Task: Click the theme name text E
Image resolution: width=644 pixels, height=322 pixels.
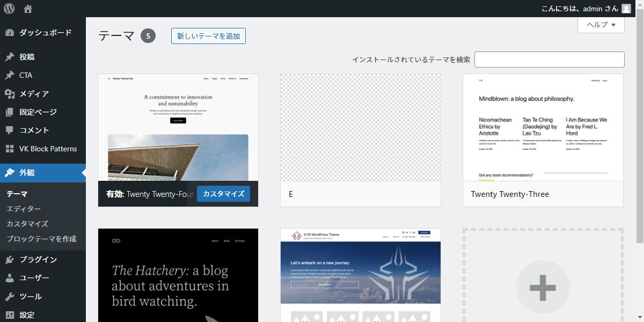Action: pos(291,194)
